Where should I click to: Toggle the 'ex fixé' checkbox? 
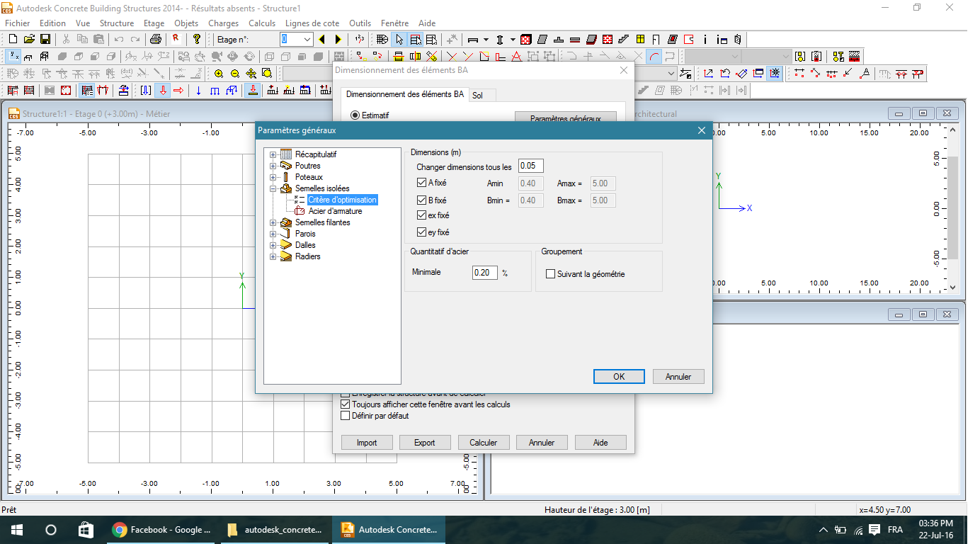point(421,215)
